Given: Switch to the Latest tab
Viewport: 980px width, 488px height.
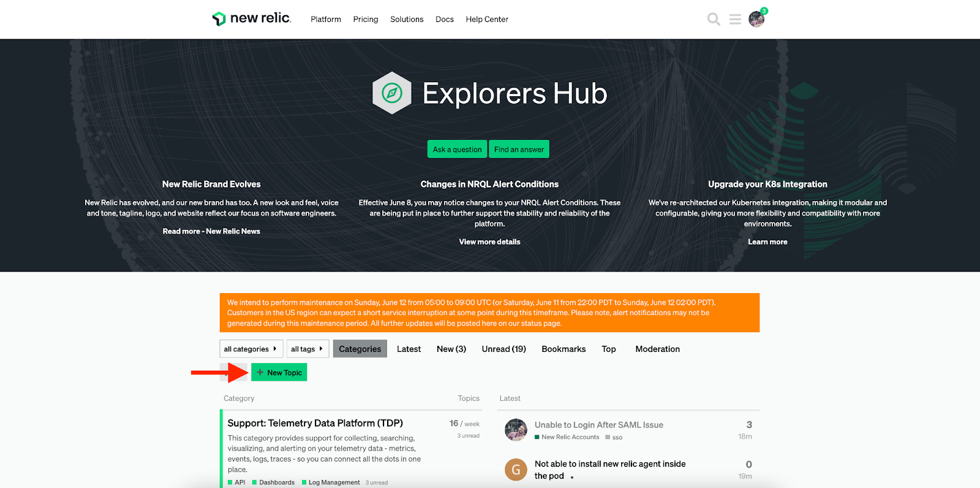Looking at the screenshot, I should tap(409, 349).
